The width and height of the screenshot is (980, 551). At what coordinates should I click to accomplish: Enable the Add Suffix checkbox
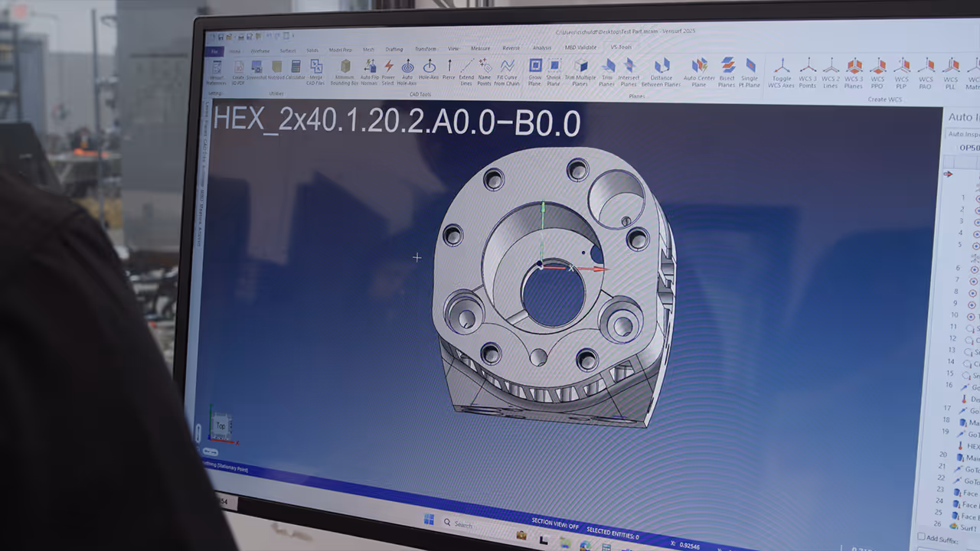(x=922, y=537)
